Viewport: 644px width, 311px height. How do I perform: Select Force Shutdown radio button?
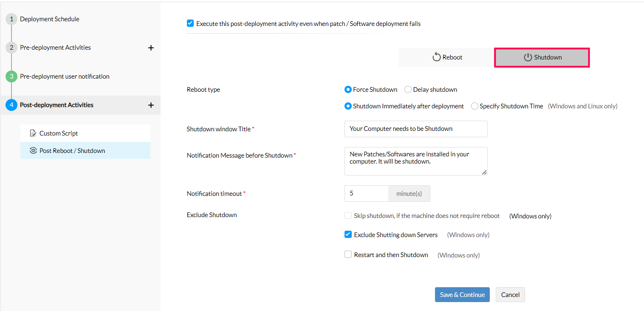(348, 89)
